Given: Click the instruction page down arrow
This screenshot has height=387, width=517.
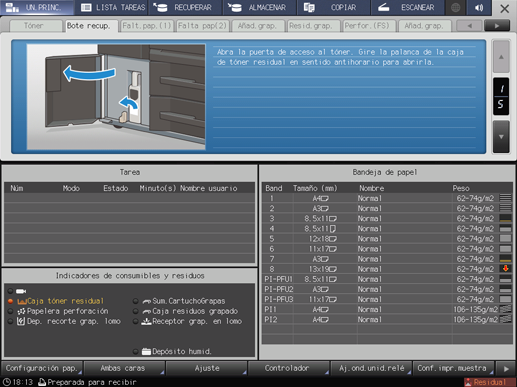Looking at the screenshot, I should 501,137.
